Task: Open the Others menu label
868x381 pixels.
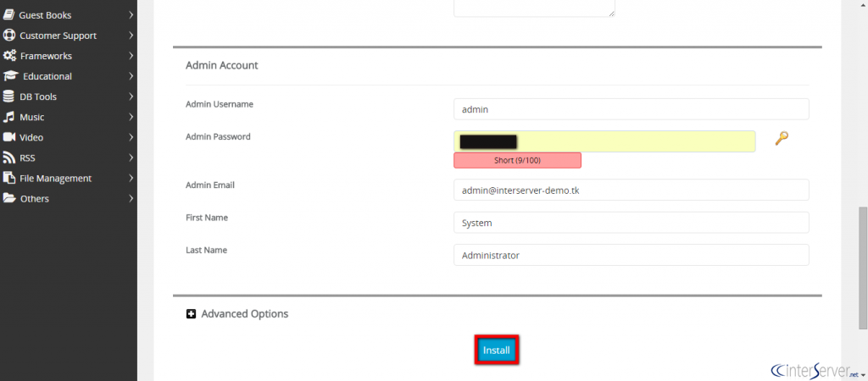Action: tap(35, 198)
